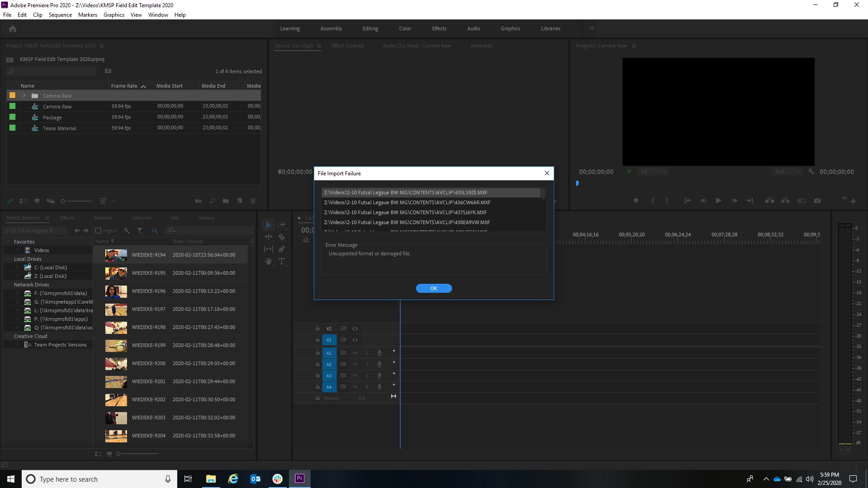Click the Export Frame camera icon
This screenshot has height=488, width=868.
[x=817, y=201]
